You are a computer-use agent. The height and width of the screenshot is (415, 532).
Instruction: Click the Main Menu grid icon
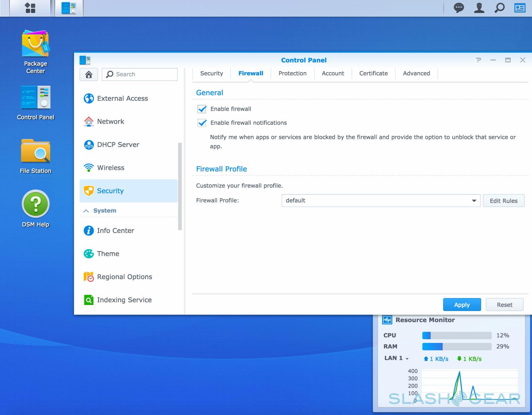[x=30, y=8]
